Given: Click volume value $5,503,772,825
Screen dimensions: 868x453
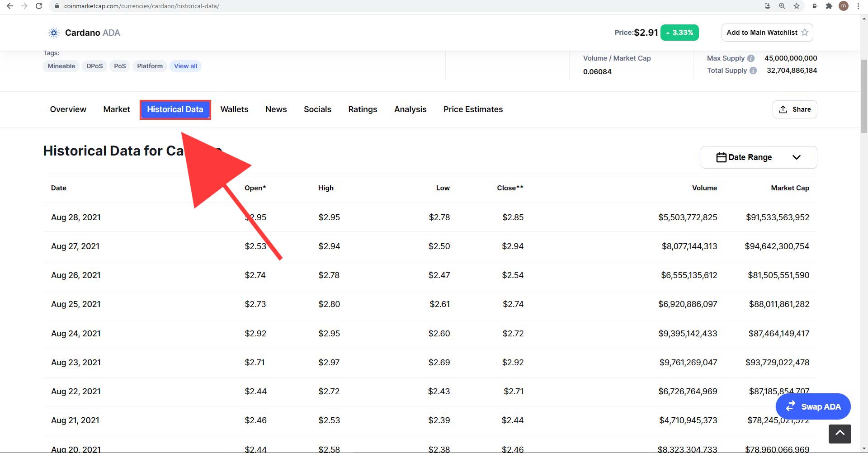Looking at the screenshot, I should point(688,217).
